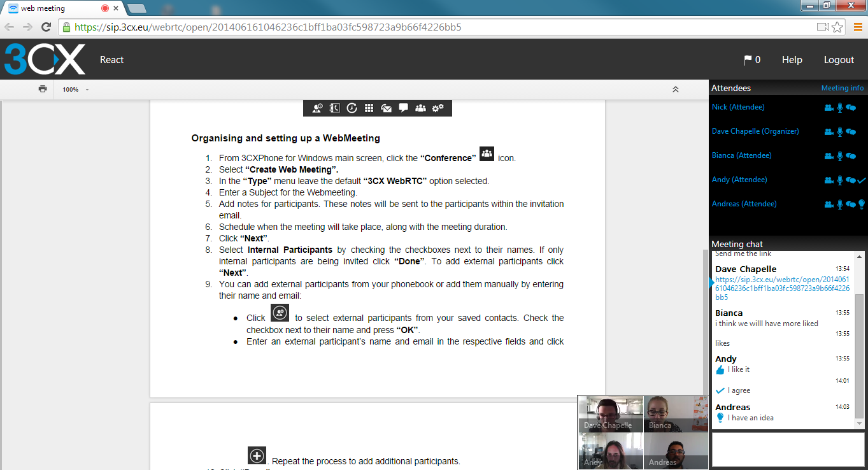Image resolution: width=868 pixels, height=470 pixels.
Task: Click Dave Chapelle's camera icon
Action: click(829, 132)
